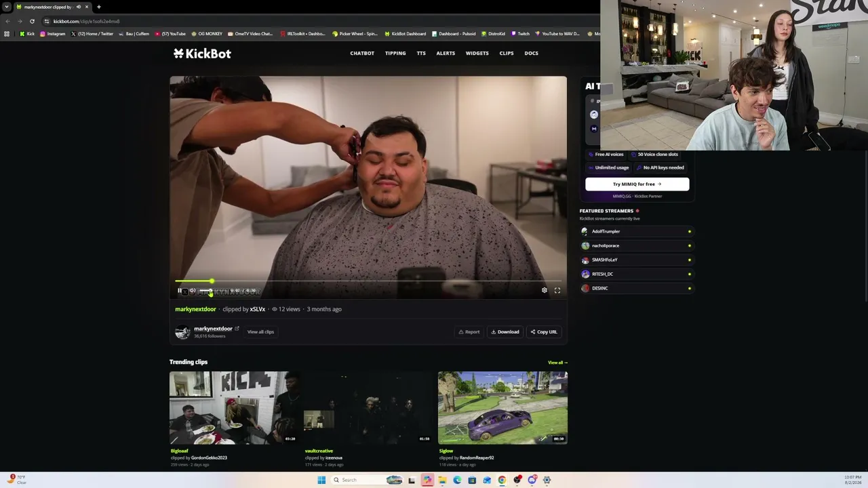The width and height of the screenshot is (868, 488).
Task: Go back in browser history
Action: coord(7,21)
